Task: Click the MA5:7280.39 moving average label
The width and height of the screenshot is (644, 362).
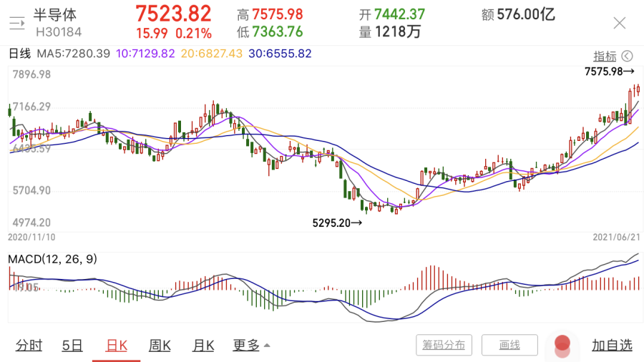Action: pos(74,54)
